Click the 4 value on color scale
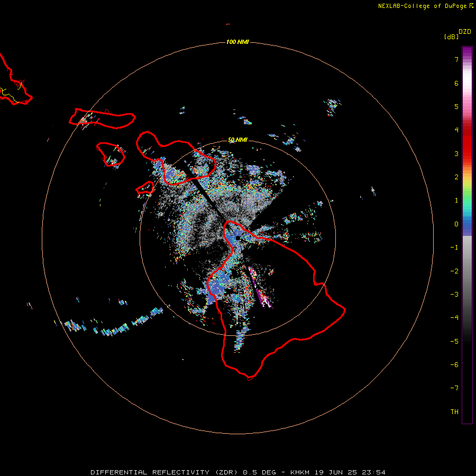The height and width of the screenshot is (476, 476). click(456, 130)
